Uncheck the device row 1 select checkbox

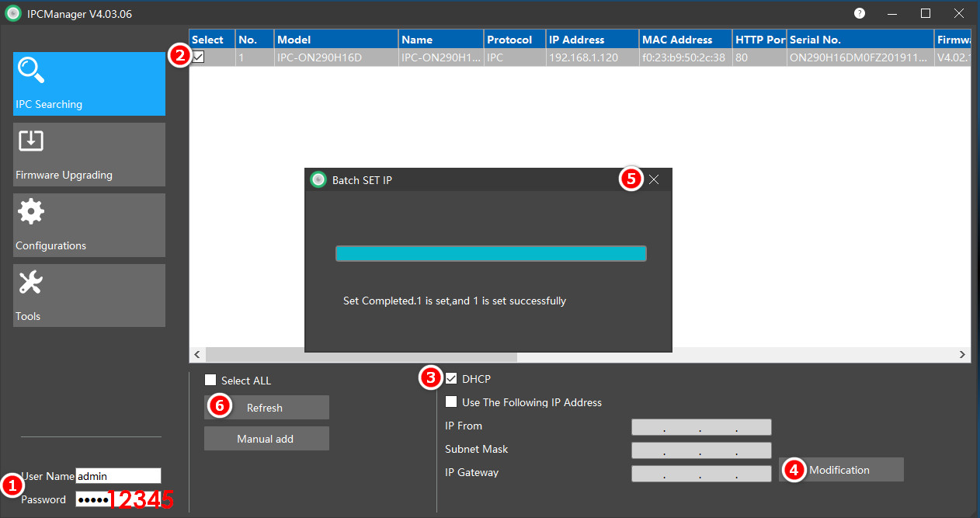coord(199,57)
